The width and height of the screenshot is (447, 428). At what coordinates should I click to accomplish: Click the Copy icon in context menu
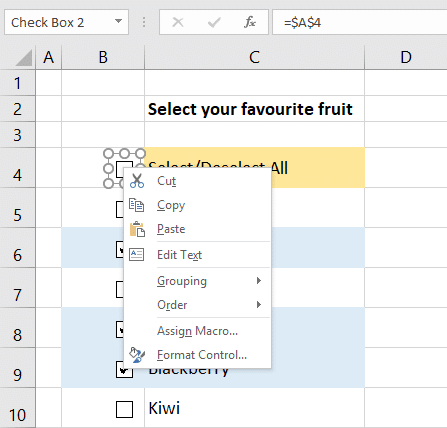pos(137,205)
